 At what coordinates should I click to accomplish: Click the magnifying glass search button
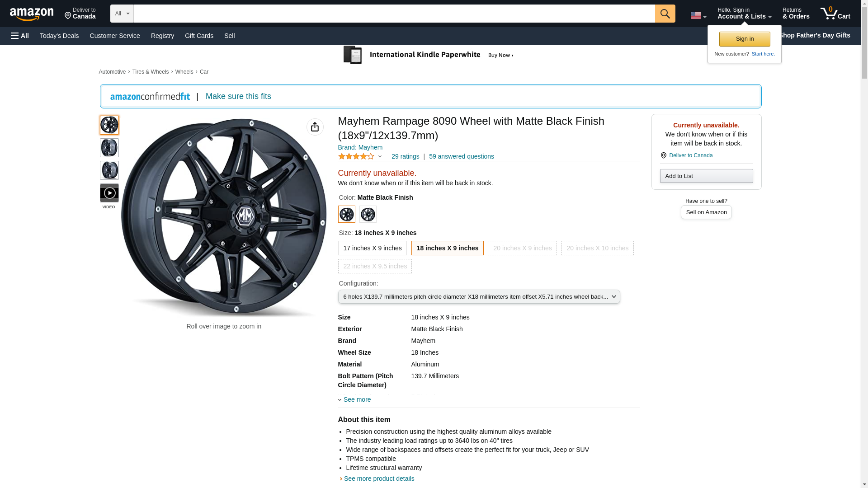(x=665, y=14)
